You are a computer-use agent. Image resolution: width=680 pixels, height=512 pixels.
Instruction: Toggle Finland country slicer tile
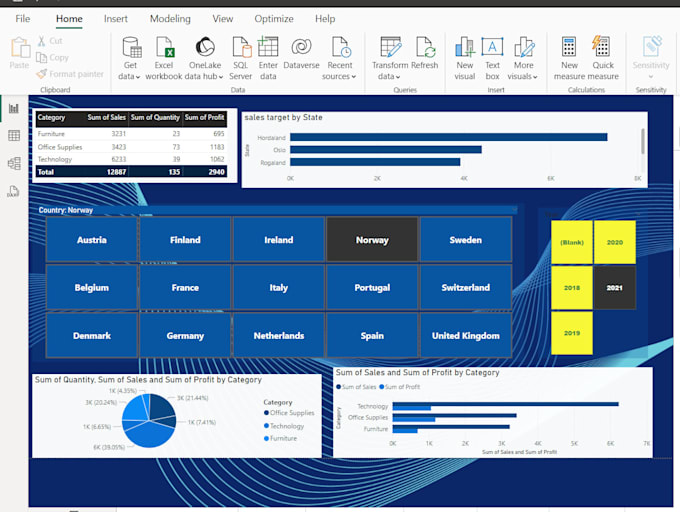pos(185,240)
